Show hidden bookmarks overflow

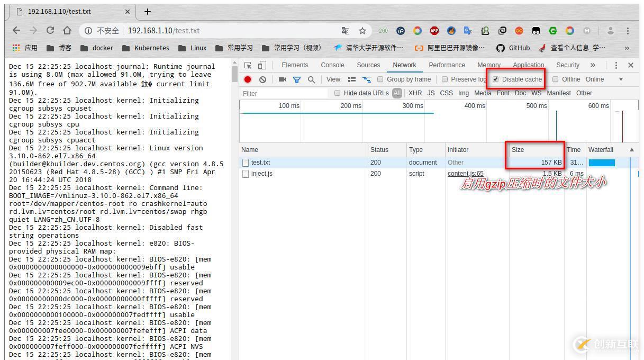(627, 48)
